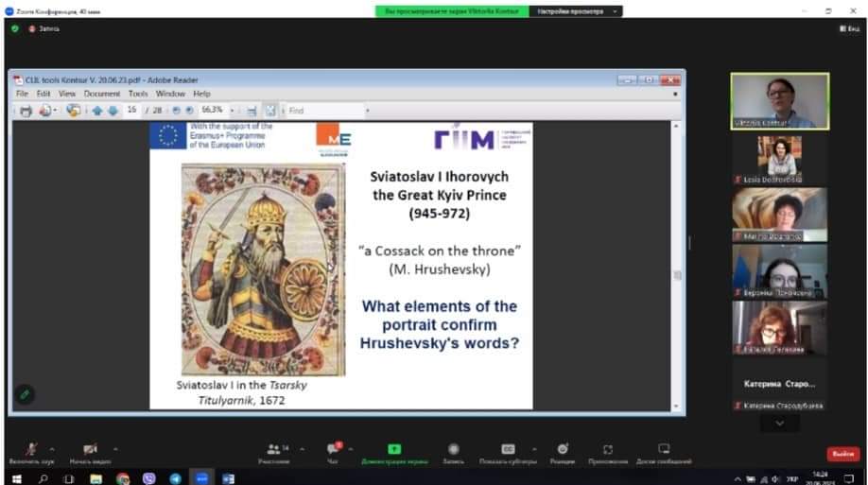Click the green screen-viewing notification banner
Screen dimensions: 868x485
point(452,11)
